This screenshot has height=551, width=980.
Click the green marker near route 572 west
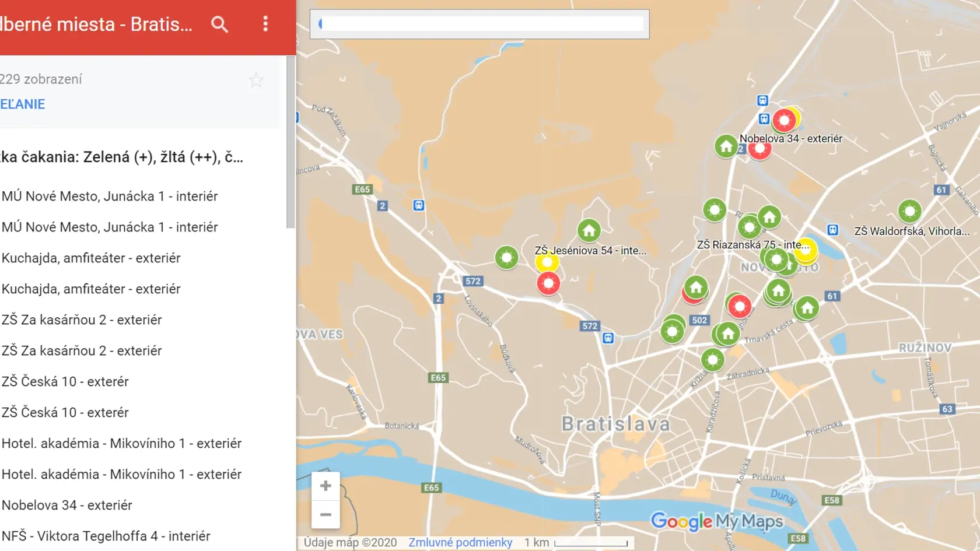click(506, 257)
